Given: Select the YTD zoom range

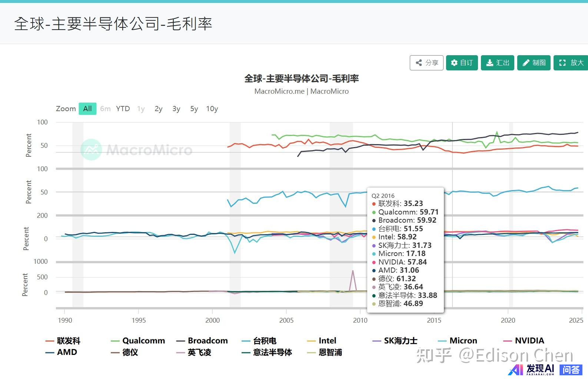Looking at the screenshot, I should click(123, 109).
